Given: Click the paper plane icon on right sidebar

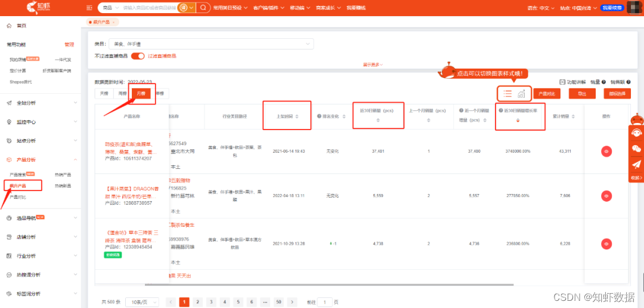Looking at the screenshot, I should 636,164.
